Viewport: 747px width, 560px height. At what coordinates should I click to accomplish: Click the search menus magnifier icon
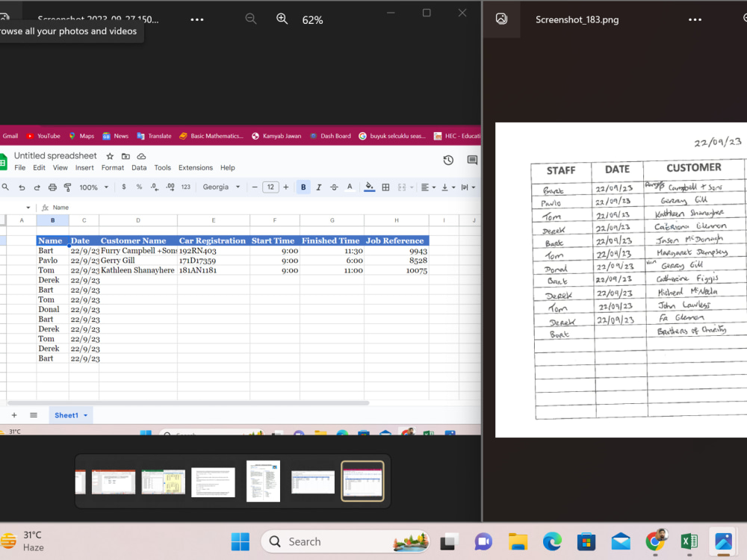(5, 187)
